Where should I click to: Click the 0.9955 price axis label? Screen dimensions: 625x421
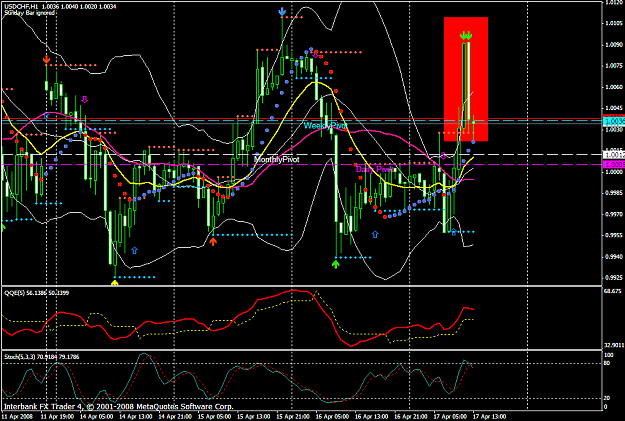click(x=614, y=236)
